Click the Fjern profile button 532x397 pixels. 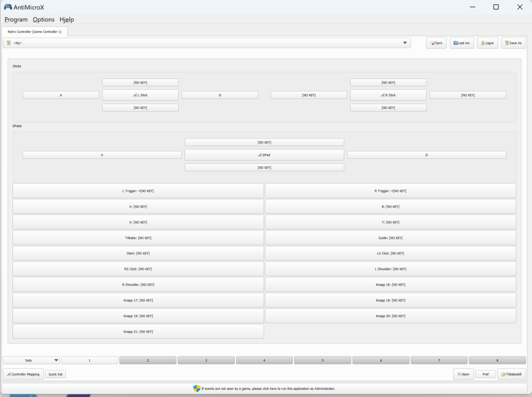coord(436,43)
